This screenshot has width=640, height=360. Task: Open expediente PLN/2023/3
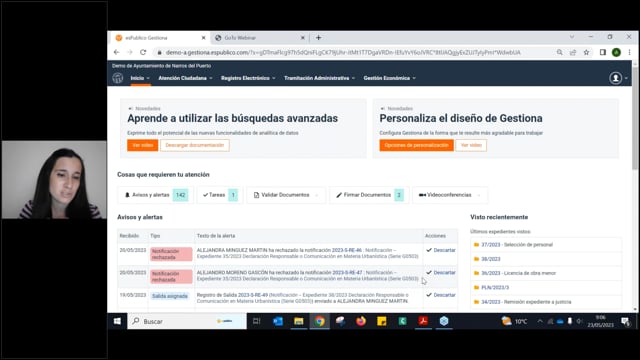click(x=495, y=288)
